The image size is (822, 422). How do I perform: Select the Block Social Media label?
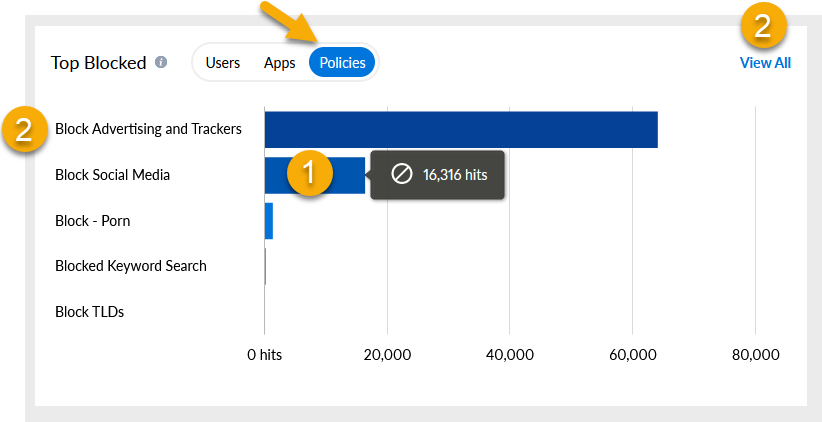pyautogui.click(x=112, y=175)
